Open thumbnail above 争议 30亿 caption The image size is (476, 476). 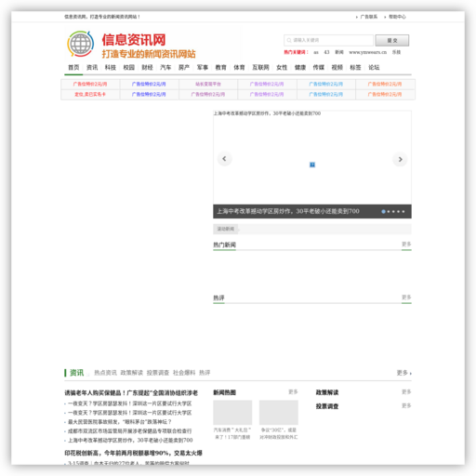[279, 413]
